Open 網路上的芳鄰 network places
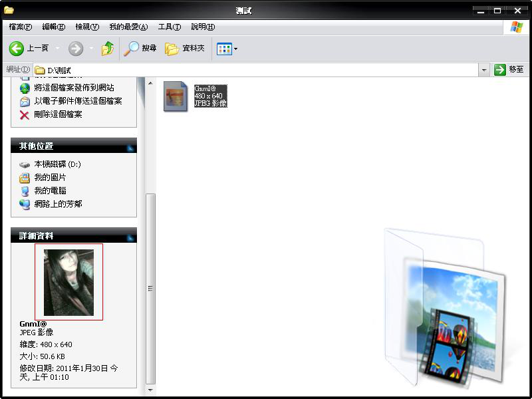This screenshot has height=399, width=532. [58, 204]
